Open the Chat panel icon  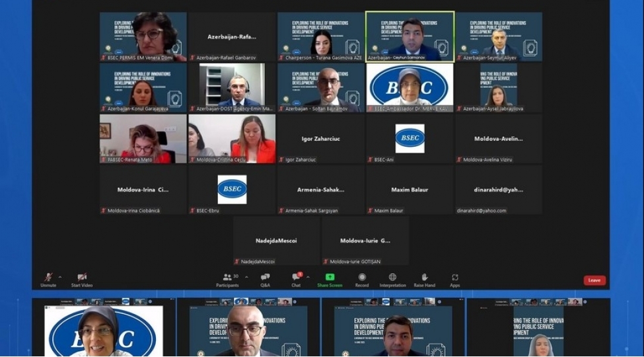[x=296, y=277]
